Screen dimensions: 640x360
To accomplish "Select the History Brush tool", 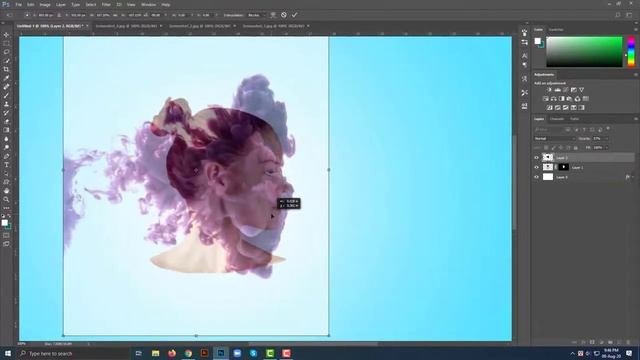I will point(6,113).
